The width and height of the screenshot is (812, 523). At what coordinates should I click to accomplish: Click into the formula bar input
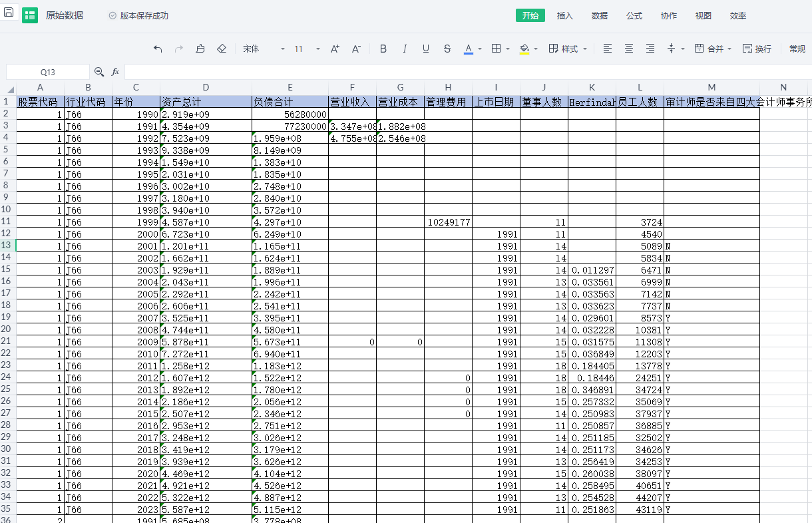click(468, 72)
